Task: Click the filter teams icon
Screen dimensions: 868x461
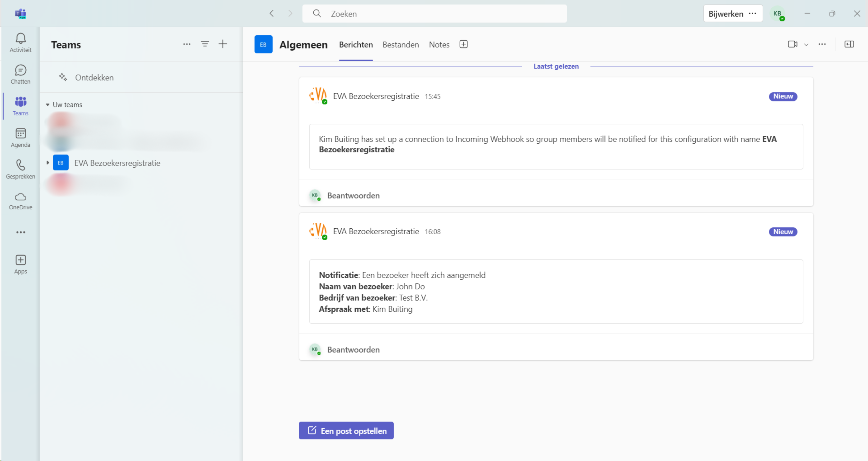Action: click(x=205, y=44)
